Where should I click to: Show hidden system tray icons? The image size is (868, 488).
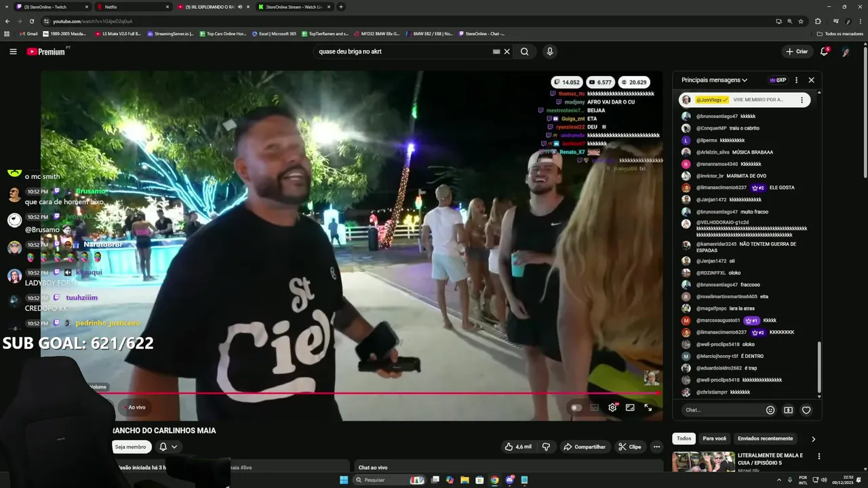pyautogui.click(x=778, y=480)
